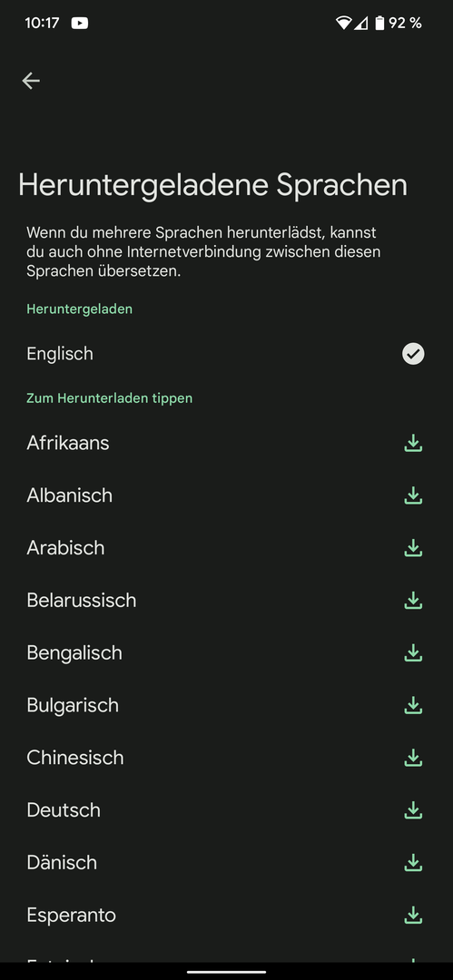The width and height of the screenshot is (453, 980).
Task: Download Belarussisch with its arrow icon
Action: [x=413, y=601]
